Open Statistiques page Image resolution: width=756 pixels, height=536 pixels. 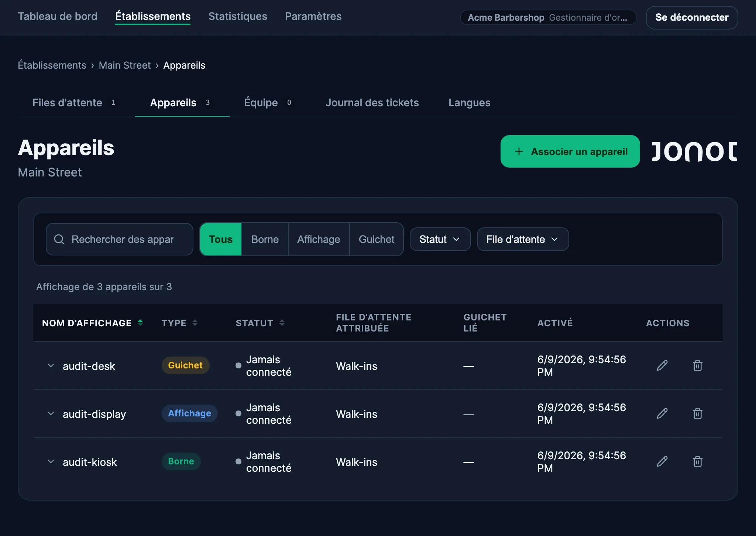(238, 16)
